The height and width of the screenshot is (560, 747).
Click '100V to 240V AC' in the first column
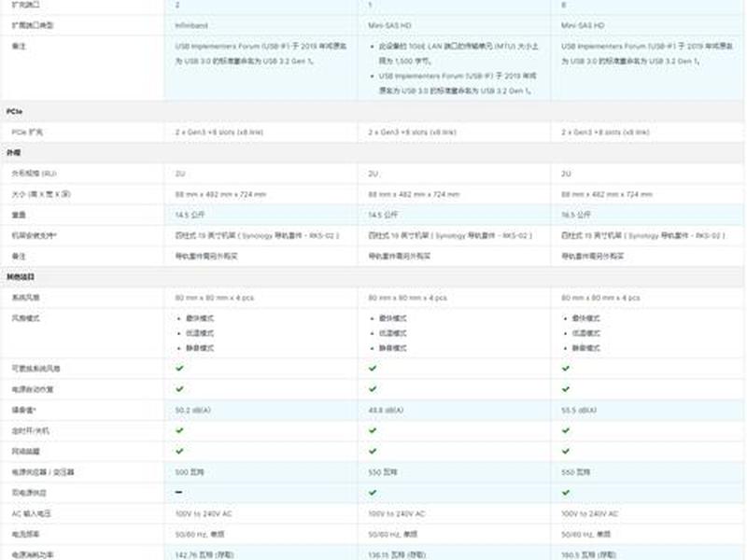click(x=204, y=513)
